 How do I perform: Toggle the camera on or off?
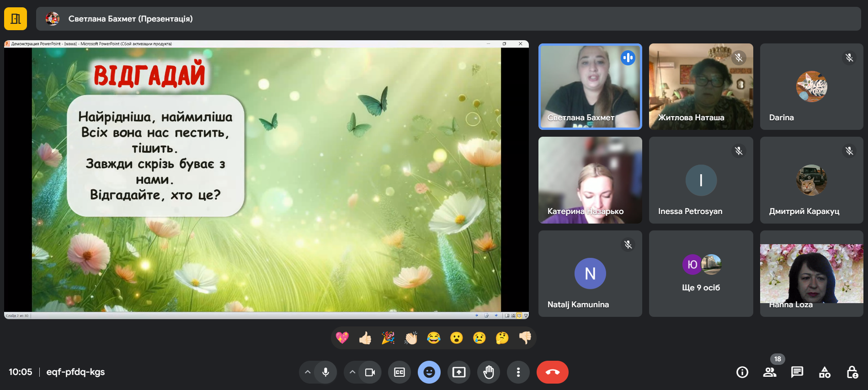pyautogui.click(x=370, y=372)
